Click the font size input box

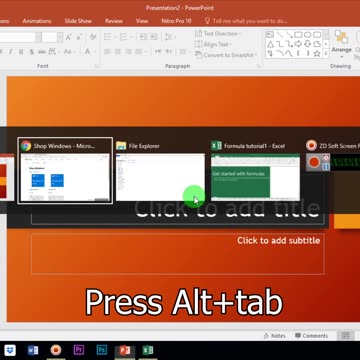(x=49, y=37)
